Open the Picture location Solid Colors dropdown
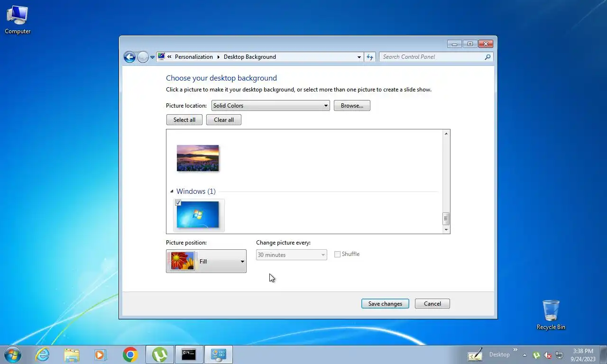 point(270,106)
